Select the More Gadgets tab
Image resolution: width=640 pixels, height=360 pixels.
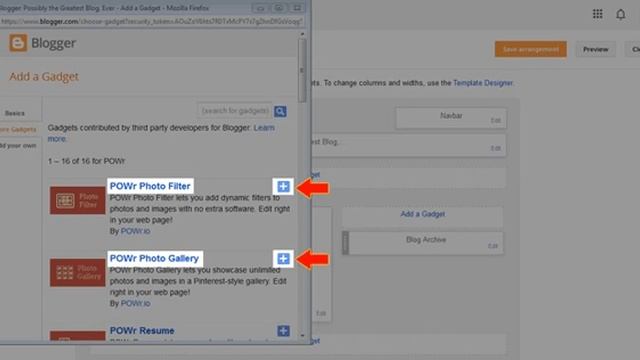18,130
